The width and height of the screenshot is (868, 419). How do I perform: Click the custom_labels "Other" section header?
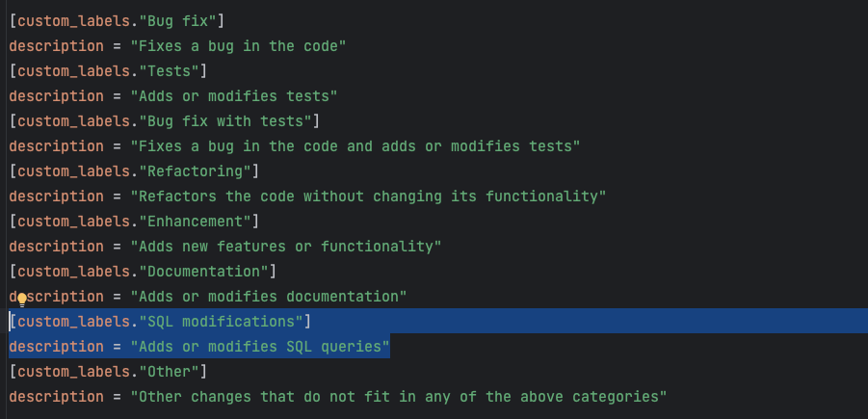(x=108, y=371)
